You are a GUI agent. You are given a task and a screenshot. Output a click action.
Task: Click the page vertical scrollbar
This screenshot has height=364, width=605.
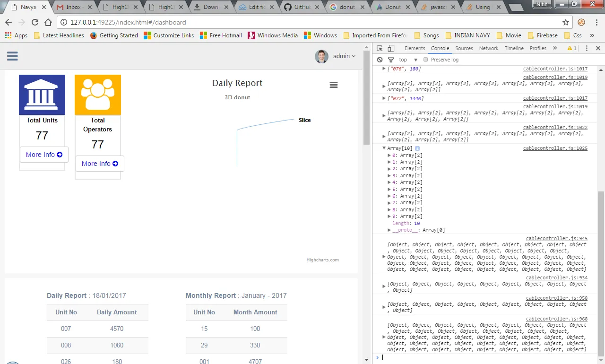(x=366, y=98)
